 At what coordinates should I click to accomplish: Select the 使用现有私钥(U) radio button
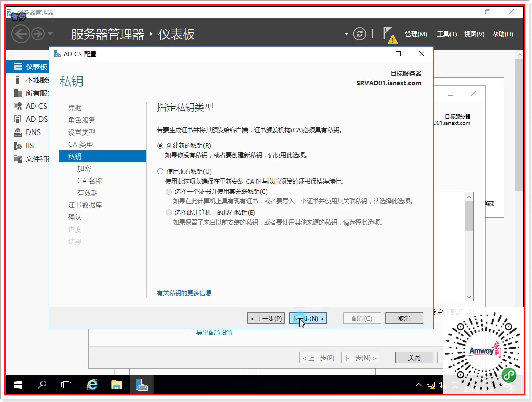tap(160, 171)
